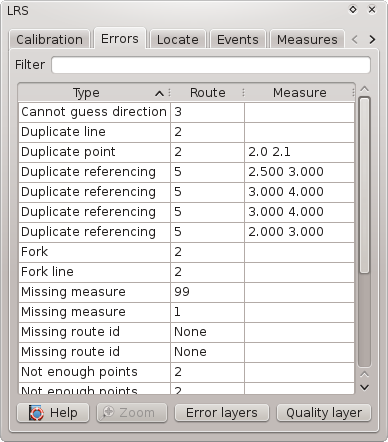Select the Fork error row
This screenshot has height=442, width=388.
186,252
